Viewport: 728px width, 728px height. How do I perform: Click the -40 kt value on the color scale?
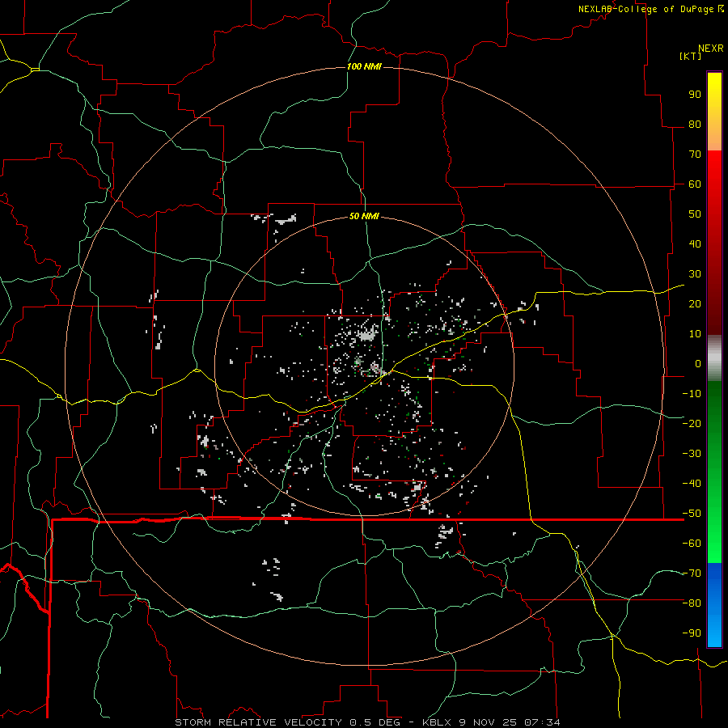(x=692, y=484)
